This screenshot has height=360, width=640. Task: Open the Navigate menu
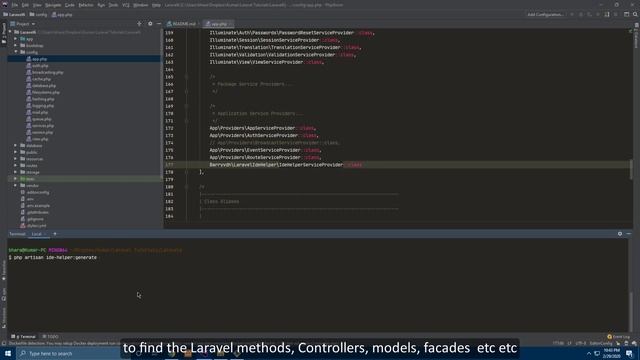53,5
